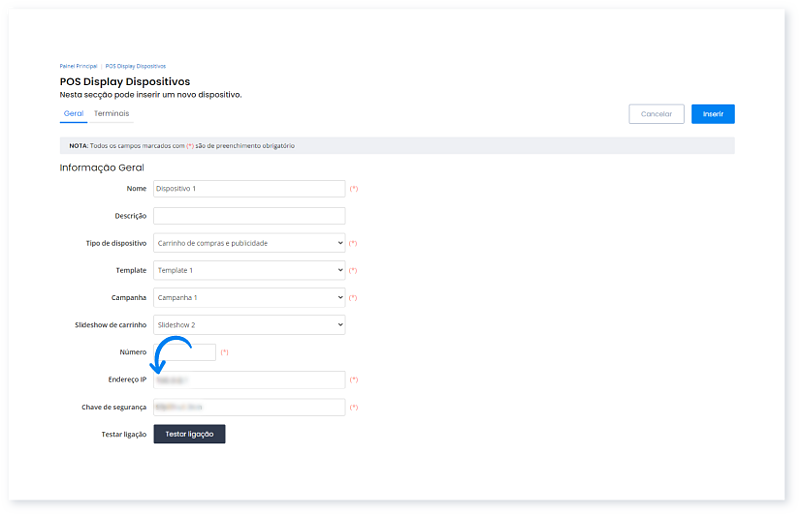This screenshot has width=800, height=515.
Task: Open the Campanha dropdown list
Action: tap(249, 298)
